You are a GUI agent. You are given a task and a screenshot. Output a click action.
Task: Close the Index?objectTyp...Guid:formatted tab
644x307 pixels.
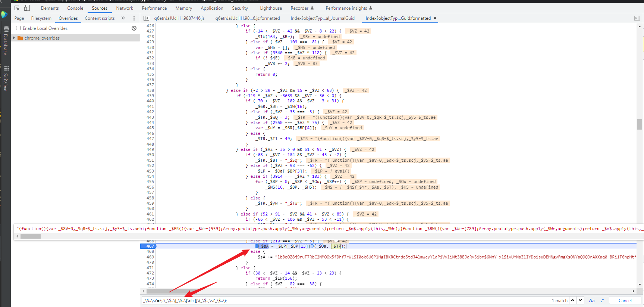pyautogui.click(x=435, y=18)
